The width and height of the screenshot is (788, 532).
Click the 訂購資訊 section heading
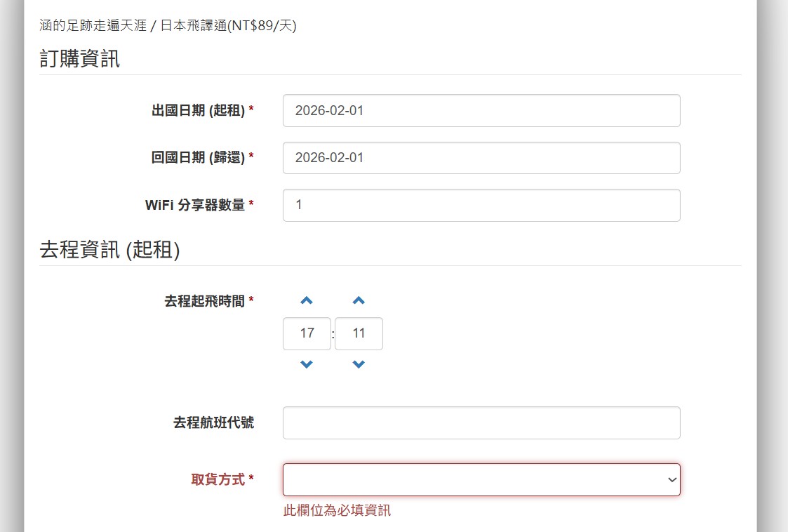79,59
